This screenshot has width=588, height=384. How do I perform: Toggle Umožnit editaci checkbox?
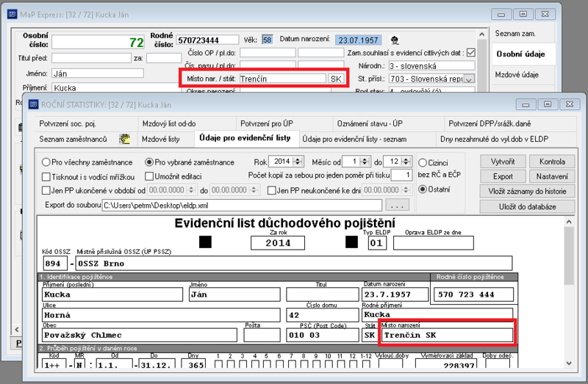click(149, 176)
